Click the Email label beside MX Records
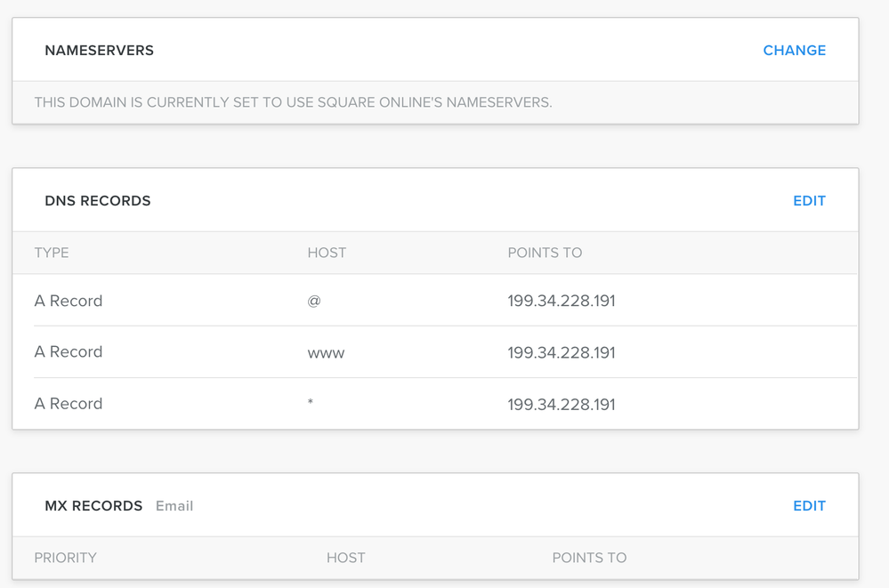The width and height of the screenshot is (889, 588). (174, 506)
